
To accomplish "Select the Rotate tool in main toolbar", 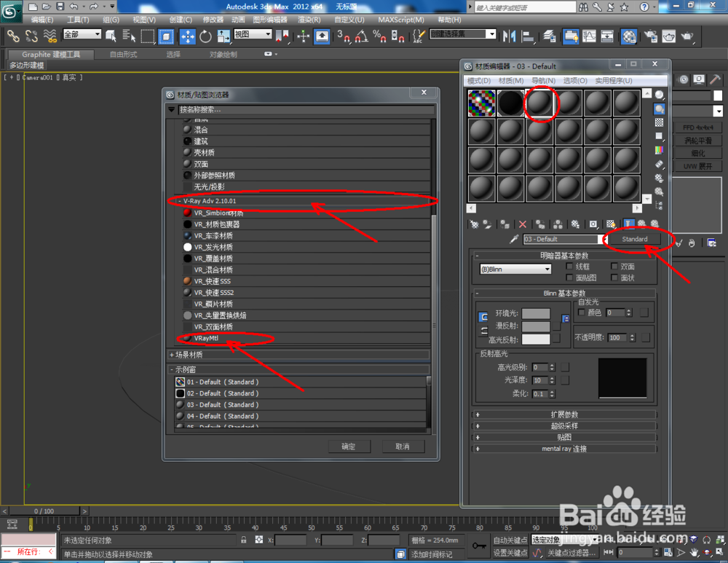I will coord(205,36).
